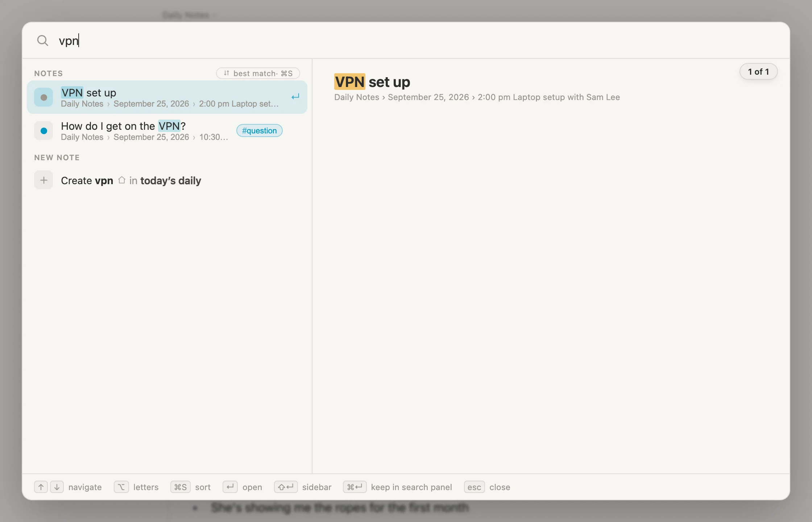
Task: Select the 'VPN set up' result
Action: pyautogui.click(x=167, y=97)
